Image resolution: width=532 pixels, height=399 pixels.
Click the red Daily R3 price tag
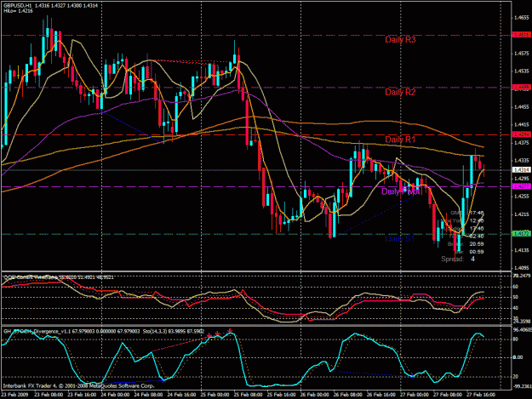[x=522, y=35]
